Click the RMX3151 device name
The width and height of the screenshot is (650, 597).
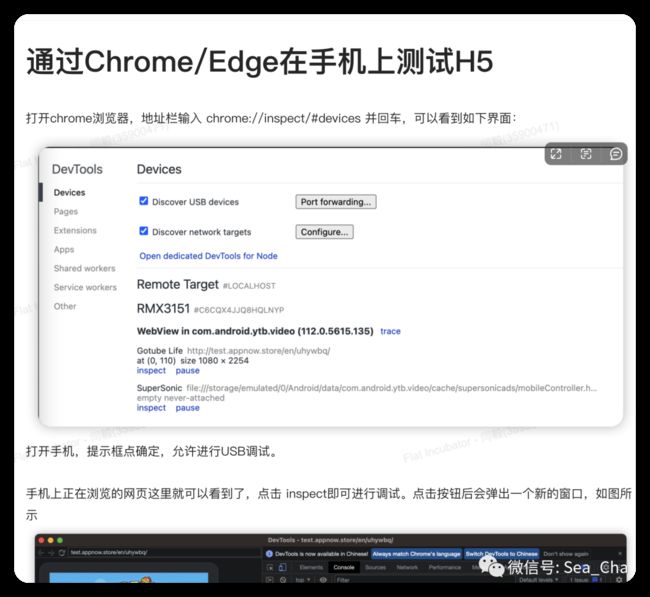(x=163, y=309)
